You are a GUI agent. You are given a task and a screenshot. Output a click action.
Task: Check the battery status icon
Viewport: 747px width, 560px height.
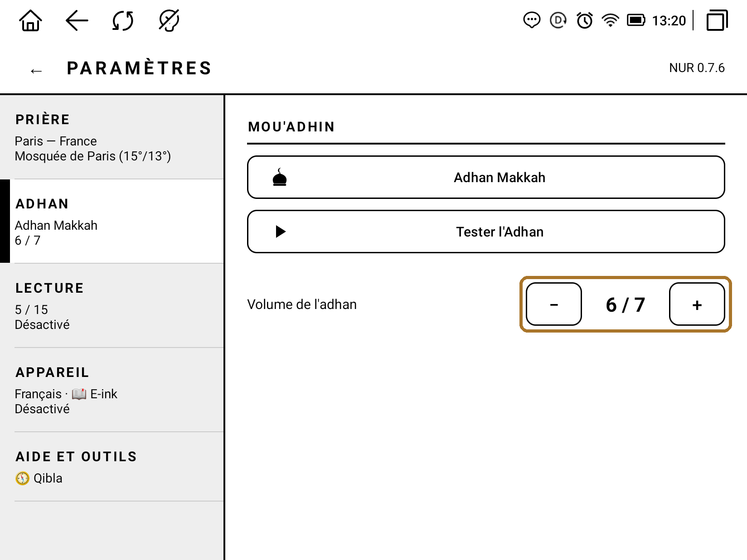636,20
